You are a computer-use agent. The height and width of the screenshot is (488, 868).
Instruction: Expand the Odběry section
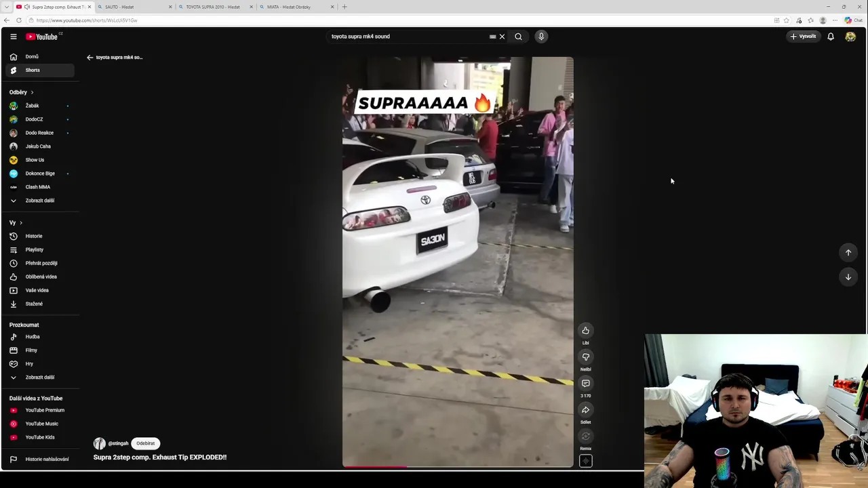pyautogui.click(x=22, y=92)
